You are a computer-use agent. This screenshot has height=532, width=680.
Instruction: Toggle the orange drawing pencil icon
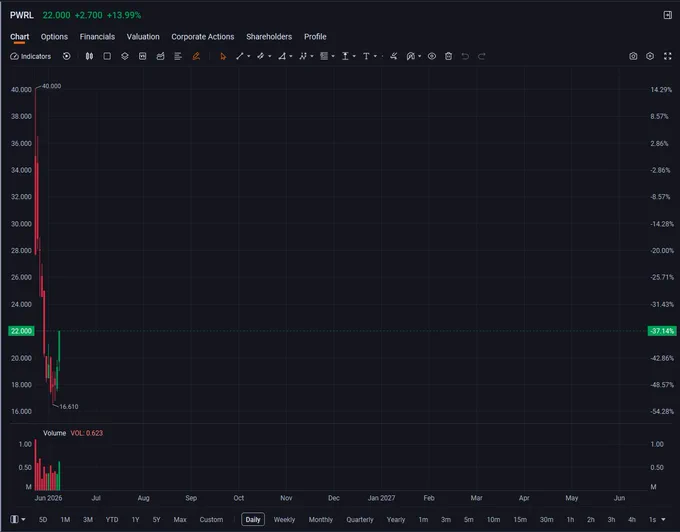(x=196, y=56)
